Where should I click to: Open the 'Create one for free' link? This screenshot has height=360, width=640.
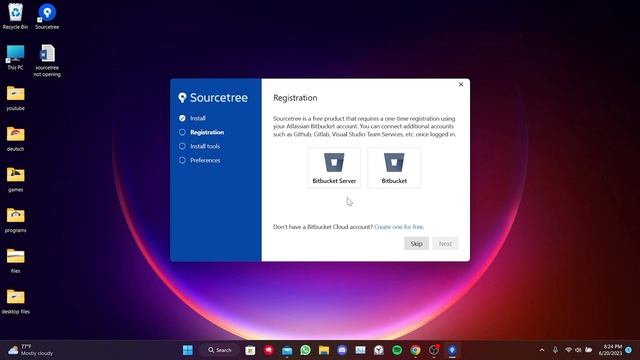pos(399,227)
